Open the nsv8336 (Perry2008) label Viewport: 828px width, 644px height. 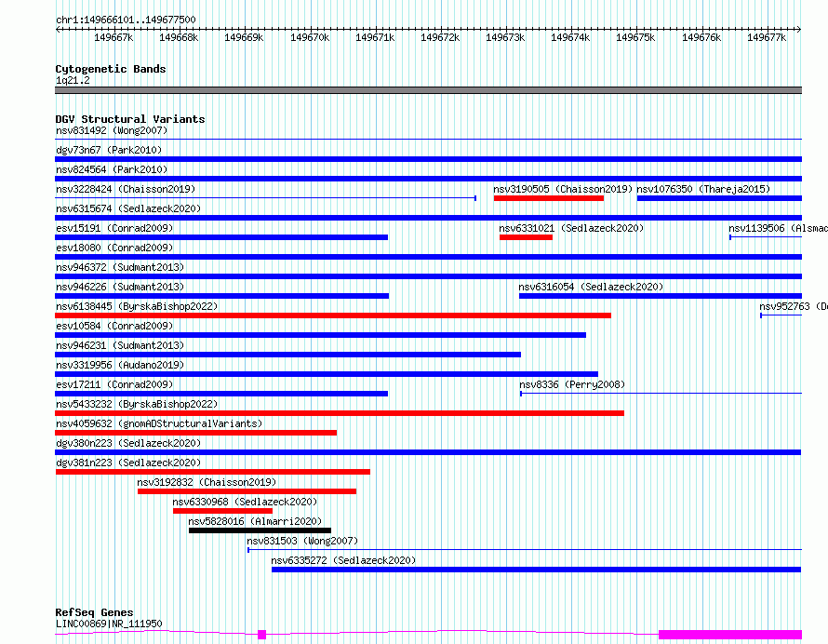point(572,384)
